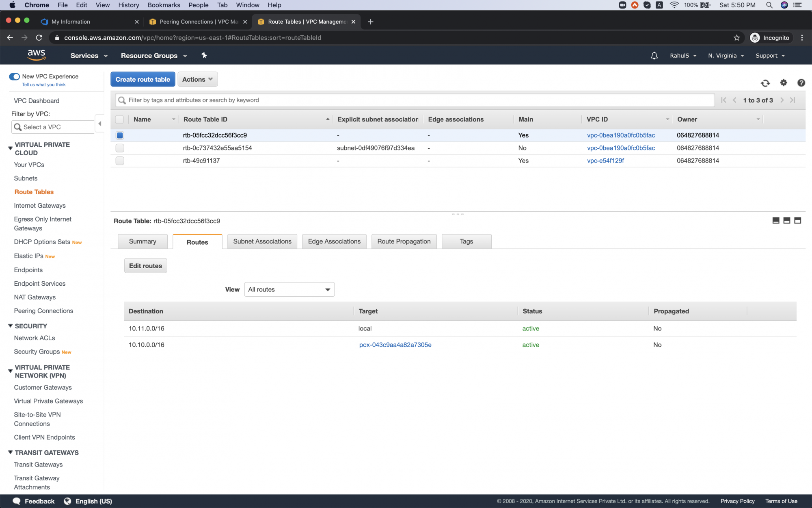Open the notifications bell icon
Screen dimensions: 812x508
coord(654,56)
